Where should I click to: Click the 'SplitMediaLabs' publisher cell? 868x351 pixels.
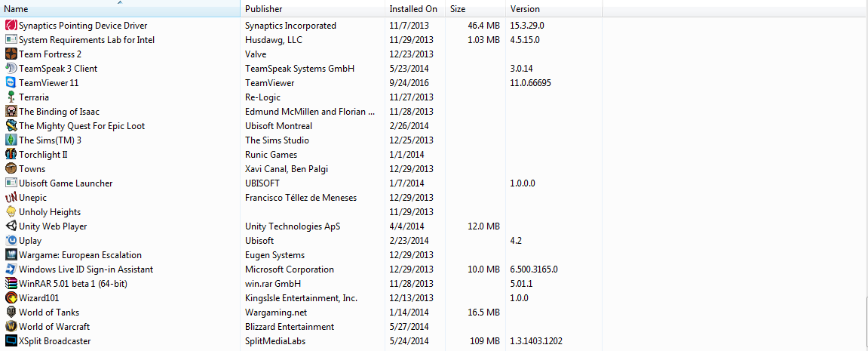point(275,341)
